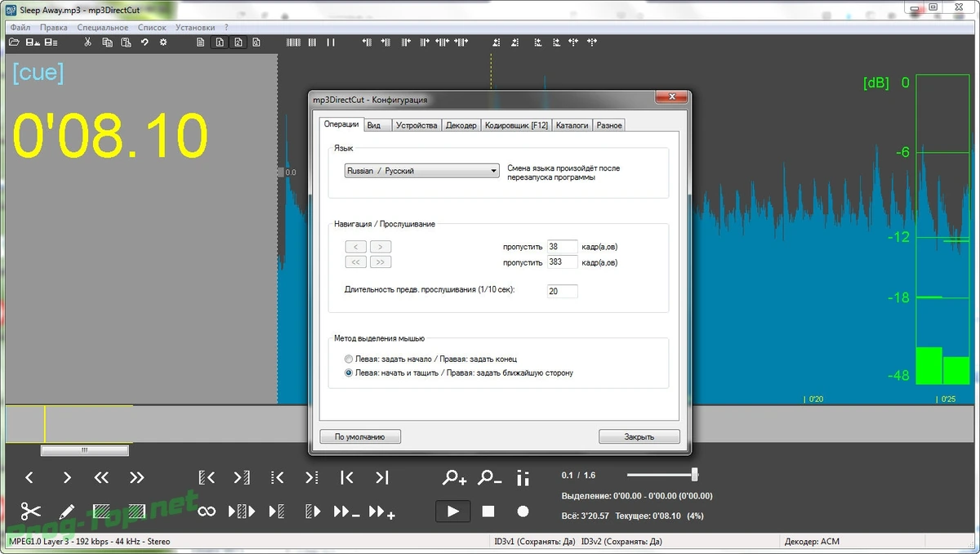Image resolution: width=980 pixels, height=554 pixels.
Task: Click the copy icon in top toolbar
Action: pyautogui.click(x=107, y=42)
